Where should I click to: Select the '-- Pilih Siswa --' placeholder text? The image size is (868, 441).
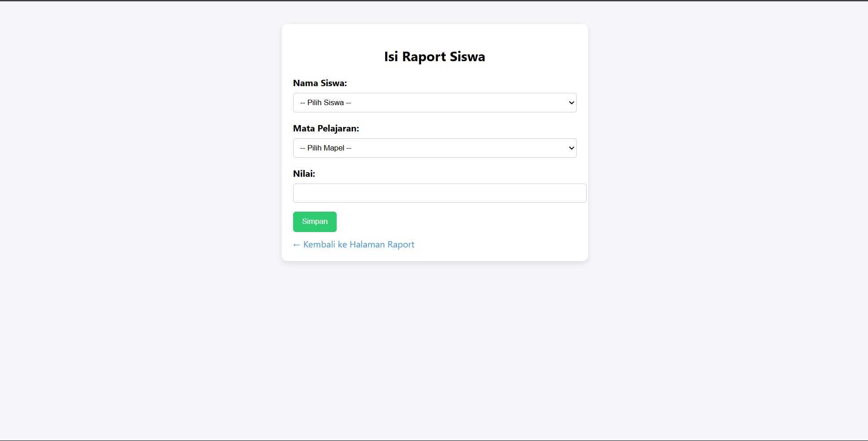pos(325,103)
